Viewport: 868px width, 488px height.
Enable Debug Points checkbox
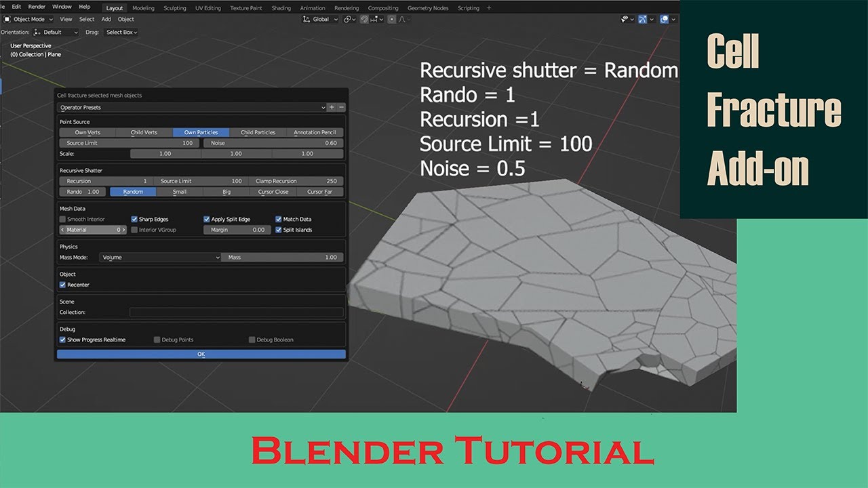pyautogui.click(x=157, y=340)
